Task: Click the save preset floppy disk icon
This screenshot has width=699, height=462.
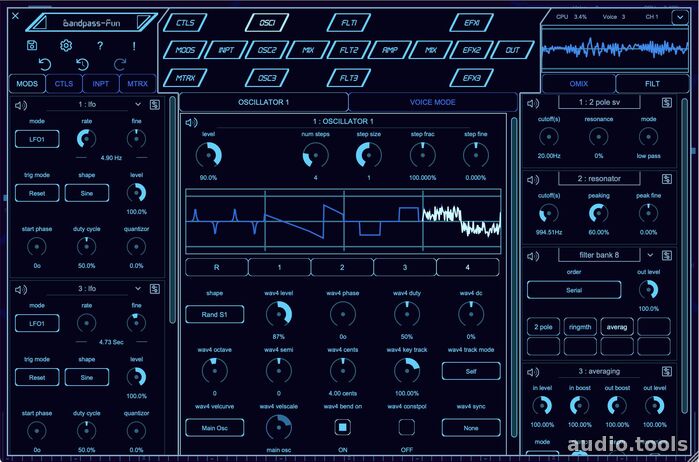Action: 33,45
